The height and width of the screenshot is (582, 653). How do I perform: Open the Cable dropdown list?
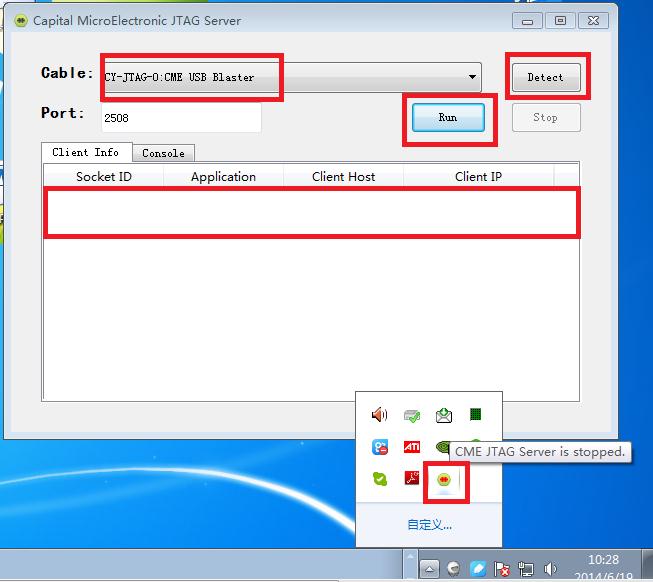(472, 77)
